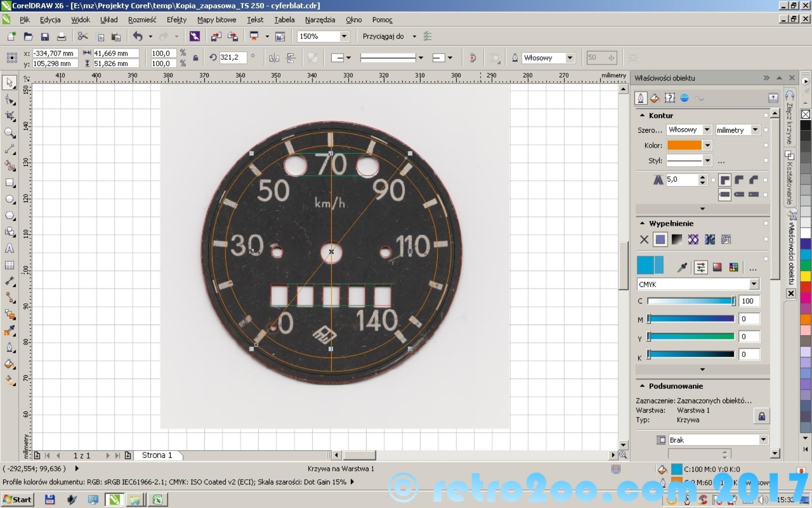Select the Table tool

click(9, 265)
